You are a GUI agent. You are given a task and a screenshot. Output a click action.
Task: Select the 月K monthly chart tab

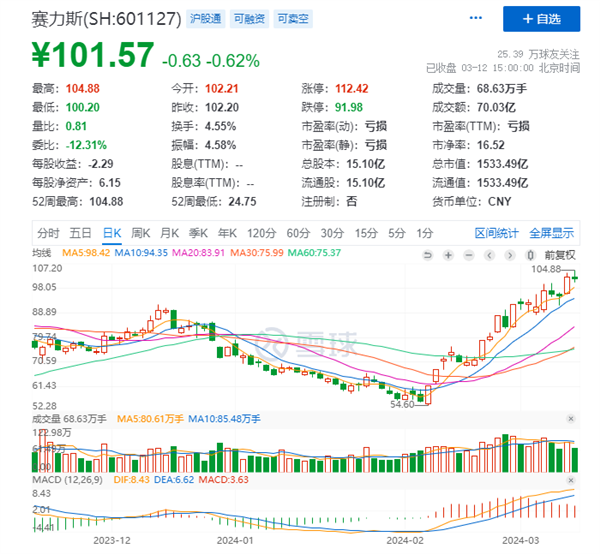(x=175, y=233)
